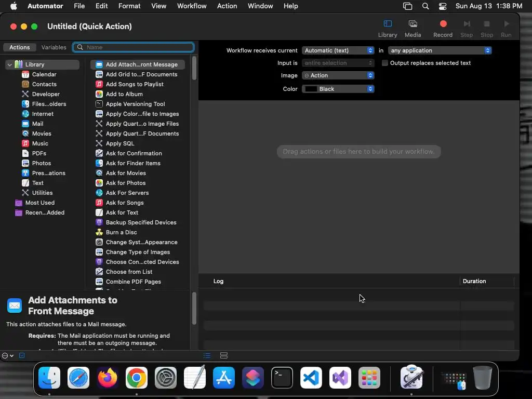The width and height of the screenshot is (532, 399).
Task: Click the Name search field
Action: click(134, 47)
